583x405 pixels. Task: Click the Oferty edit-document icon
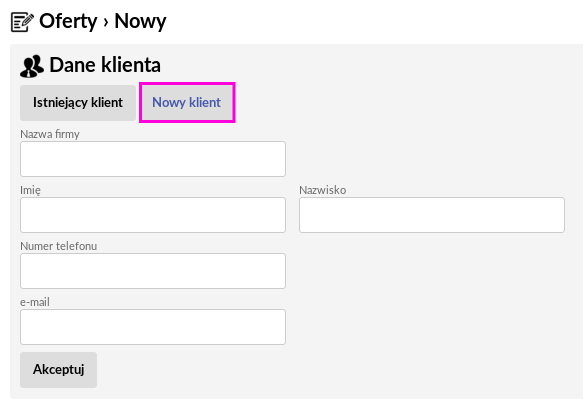point(22,22)
